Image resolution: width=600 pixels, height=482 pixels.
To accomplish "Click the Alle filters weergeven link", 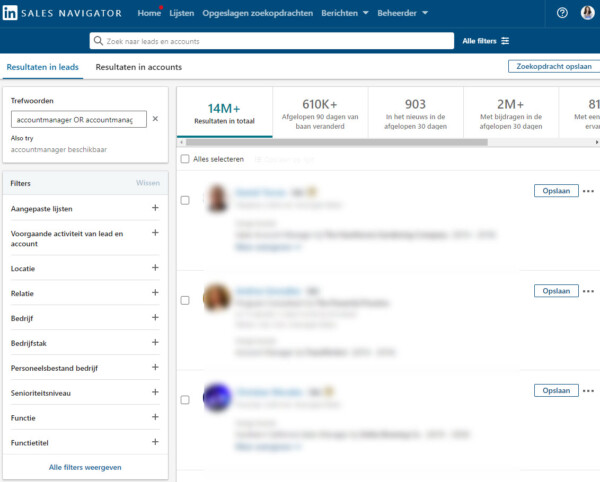I will click(x=85, y=467).
